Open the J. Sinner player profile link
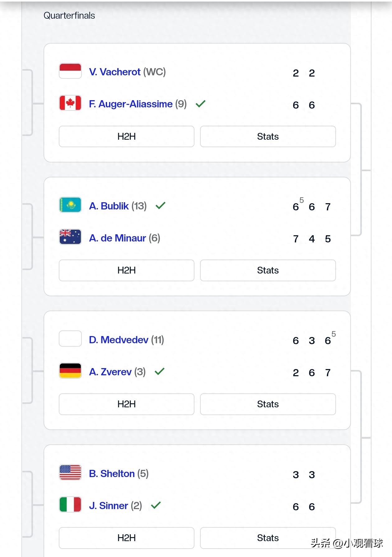Image resolution: width=392 pixels, height=557 pixels. [109, 506]
